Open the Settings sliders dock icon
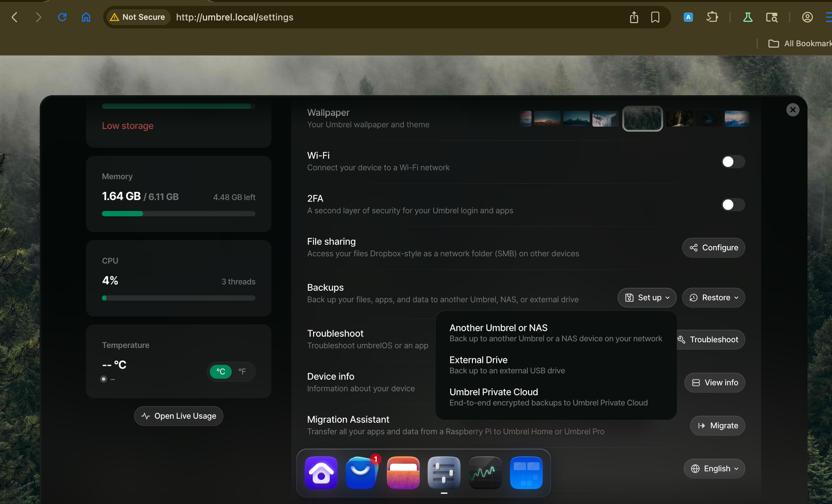 tap(444, 473)
